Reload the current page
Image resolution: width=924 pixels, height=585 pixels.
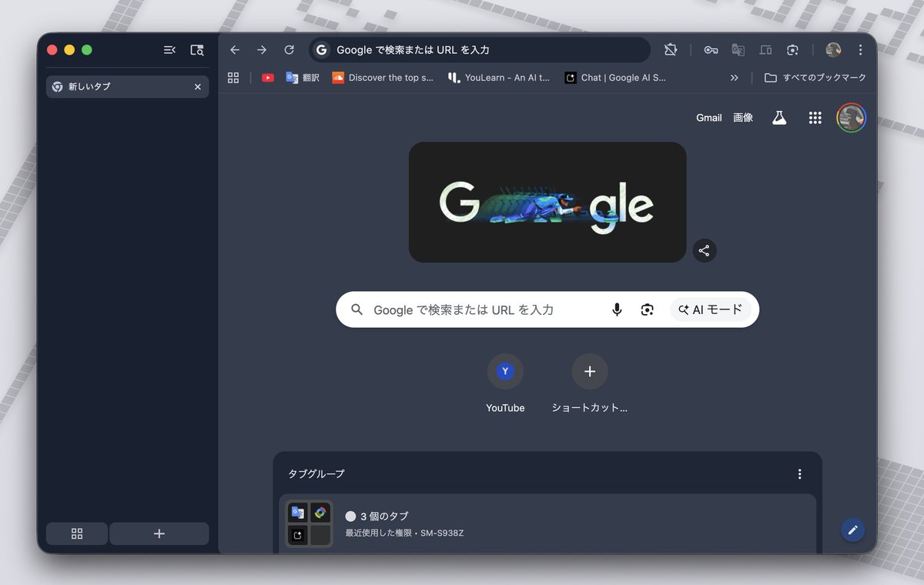click(x=289, y=50)
